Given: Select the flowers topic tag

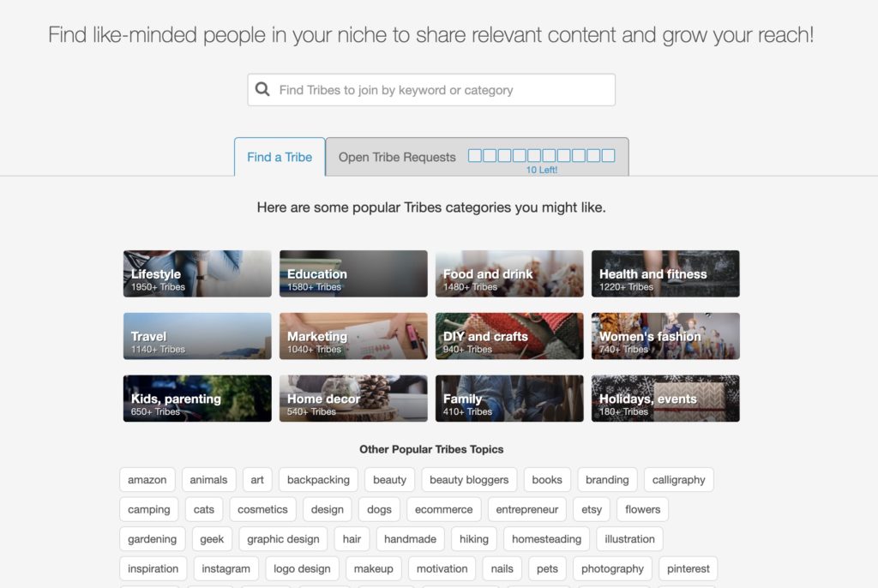Looking at the screenshot, I should click(x=643, y=510).
